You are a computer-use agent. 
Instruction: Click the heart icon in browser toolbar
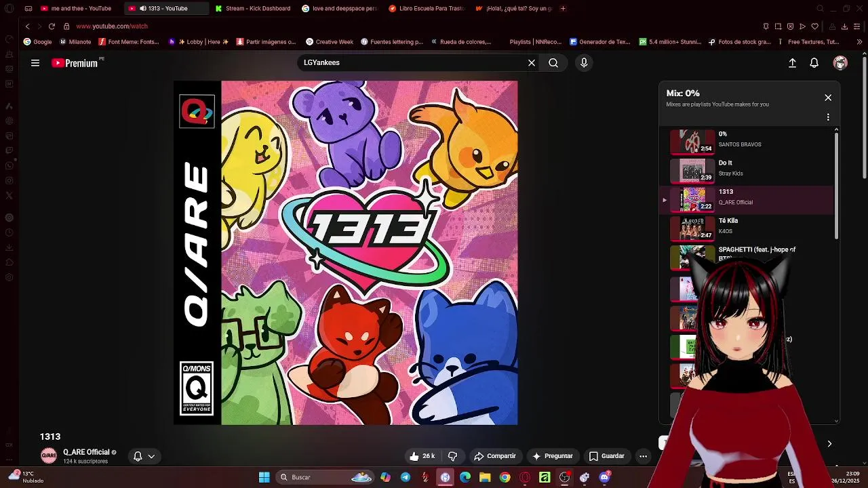click(815, 26)
